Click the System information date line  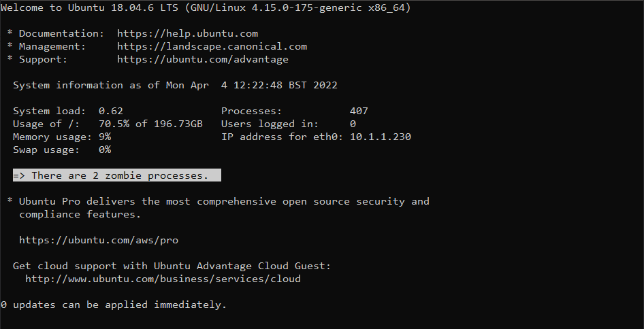pos(175,85)
